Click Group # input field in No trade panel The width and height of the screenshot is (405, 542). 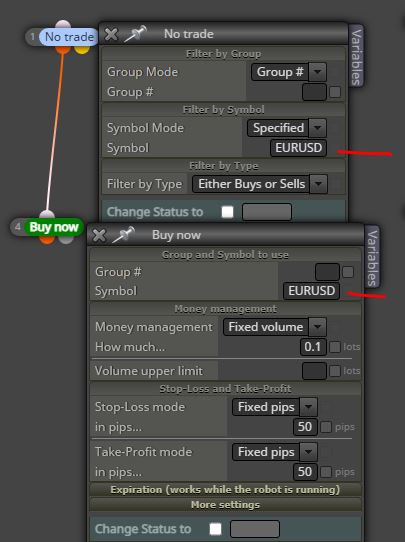pyautogui.click(x=314, y=92)
